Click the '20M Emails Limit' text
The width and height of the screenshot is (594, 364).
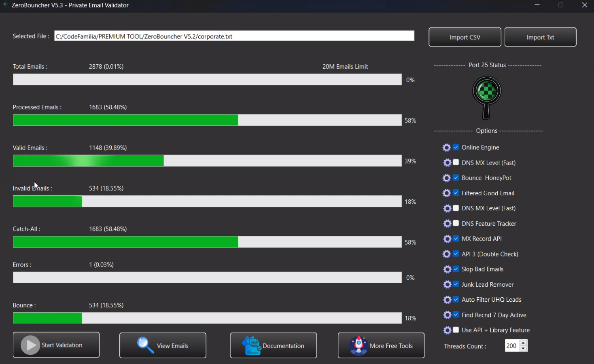(345, 67)
